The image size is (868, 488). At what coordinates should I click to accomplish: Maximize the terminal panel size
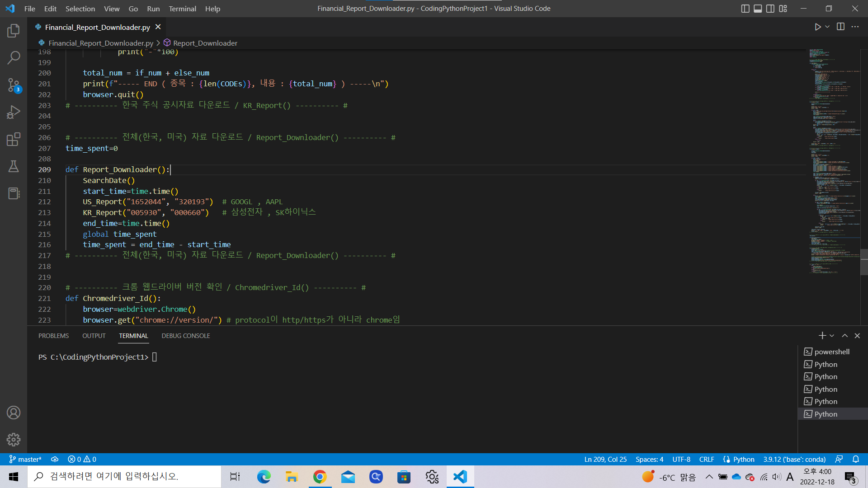pyautogui.click(x=844, y=335)
